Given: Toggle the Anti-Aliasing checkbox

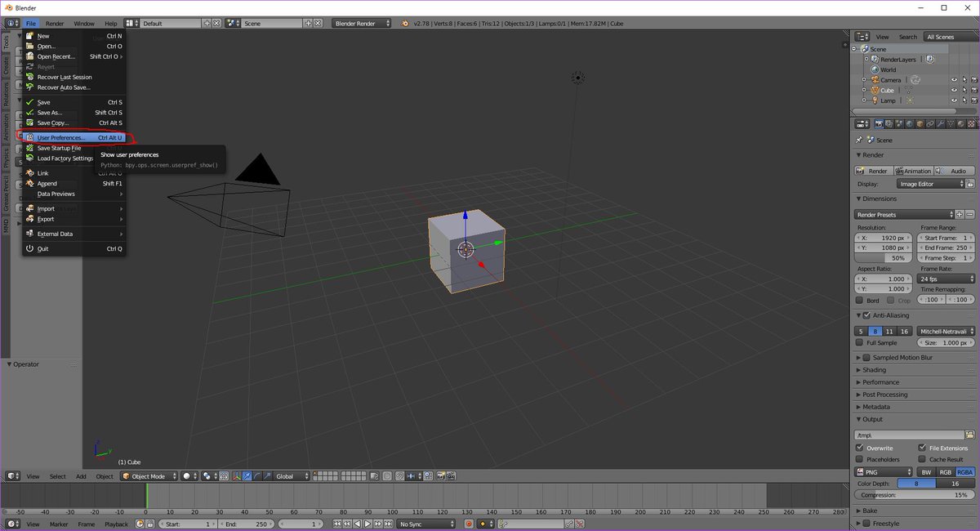Looking at the screenshot, I should click(x=866, y=315).
